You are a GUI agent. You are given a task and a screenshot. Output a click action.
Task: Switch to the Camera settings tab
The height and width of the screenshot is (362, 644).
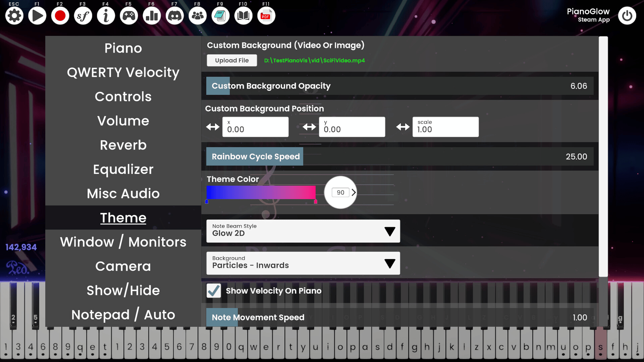coord(123,266)
